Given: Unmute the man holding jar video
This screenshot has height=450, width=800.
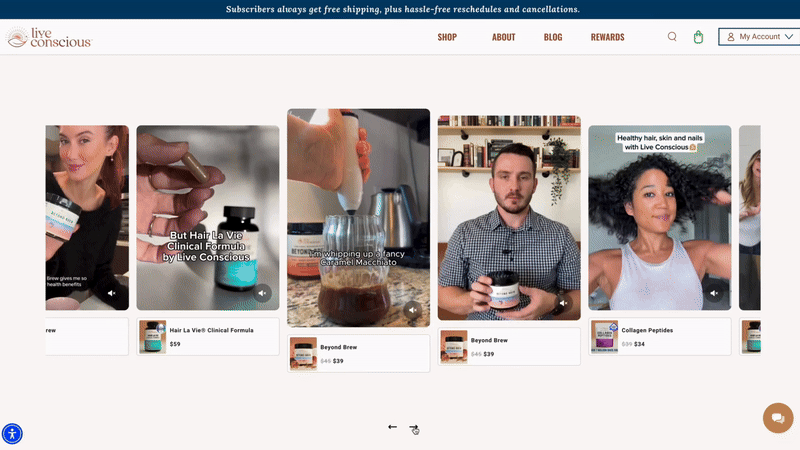Looking at the screenshot, I should pyautogui.click(x=563, y=303).
